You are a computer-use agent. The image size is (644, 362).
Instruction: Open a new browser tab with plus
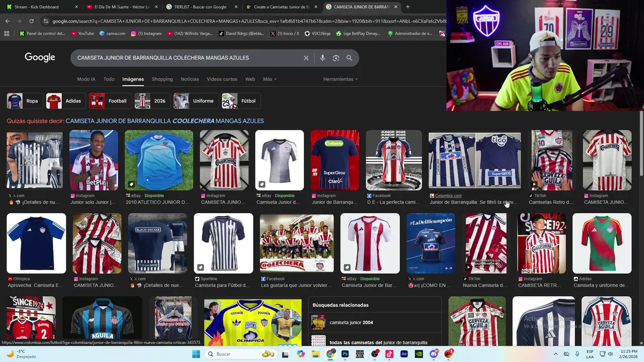tap(408, 7)
